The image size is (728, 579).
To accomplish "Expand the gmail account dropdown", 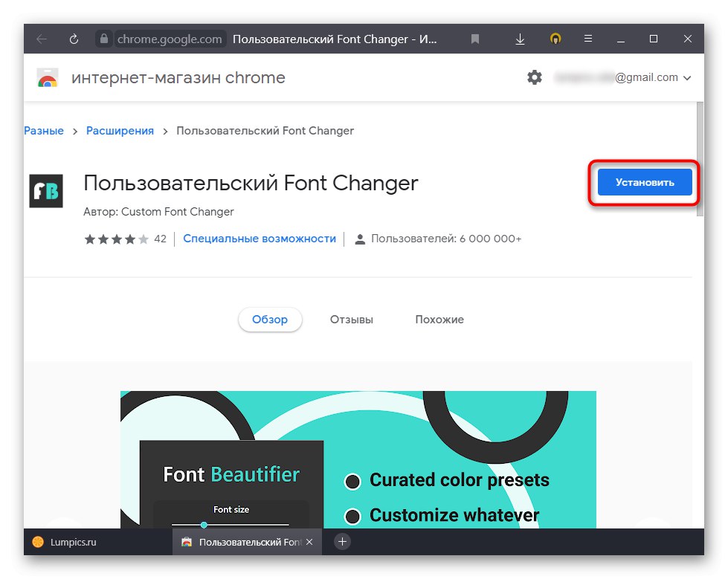I will 688,77.
